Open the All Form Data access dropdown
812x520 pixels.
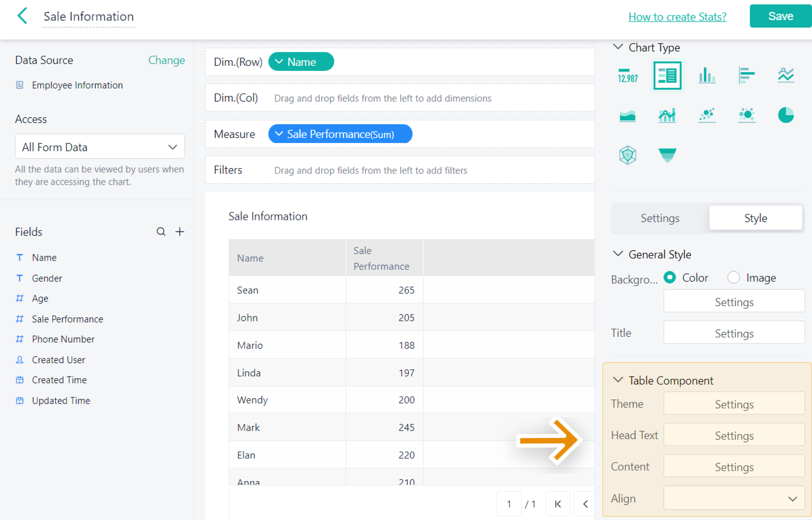coord(100,147)
